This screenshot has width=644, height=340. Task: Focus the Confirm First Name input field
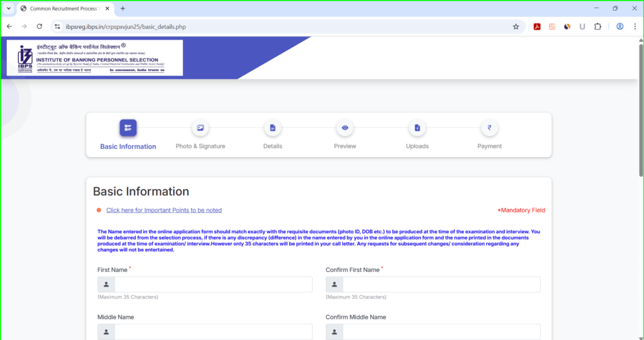(441, 285)
